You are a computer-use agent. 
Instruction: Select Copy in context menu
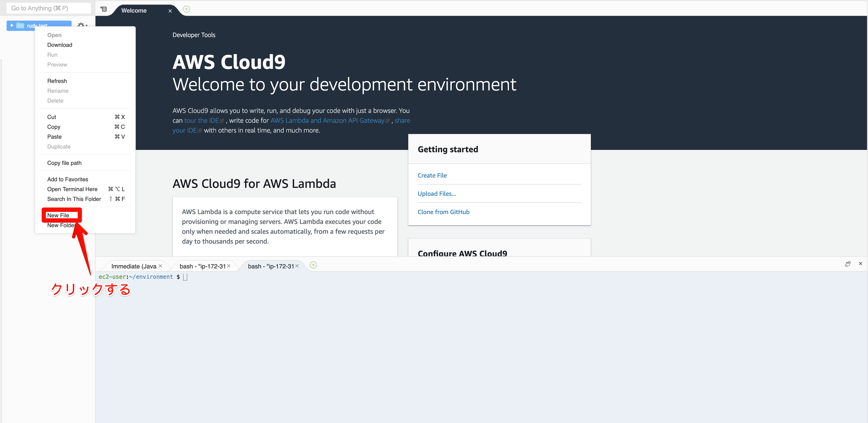[x=85, y=127]
